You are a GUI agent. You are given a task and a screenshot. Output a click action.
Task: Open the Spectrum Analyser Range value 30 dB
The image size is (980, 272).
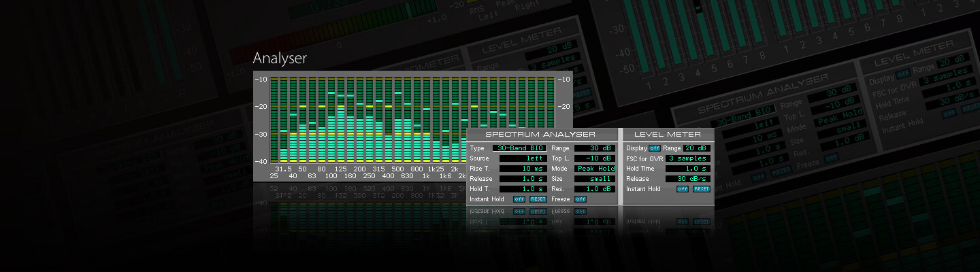tap(594, 148)
